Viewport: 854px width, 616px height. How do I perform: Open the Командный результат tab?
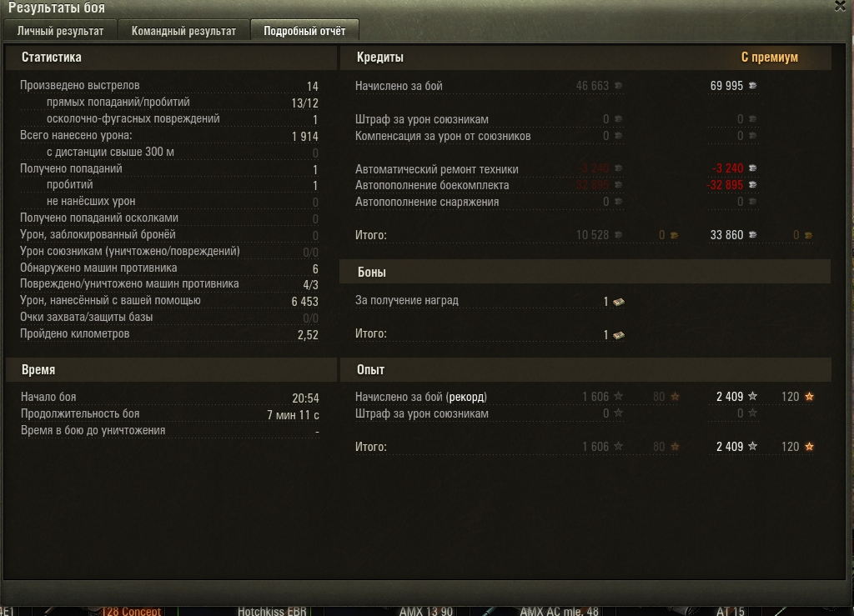point(183,31)
